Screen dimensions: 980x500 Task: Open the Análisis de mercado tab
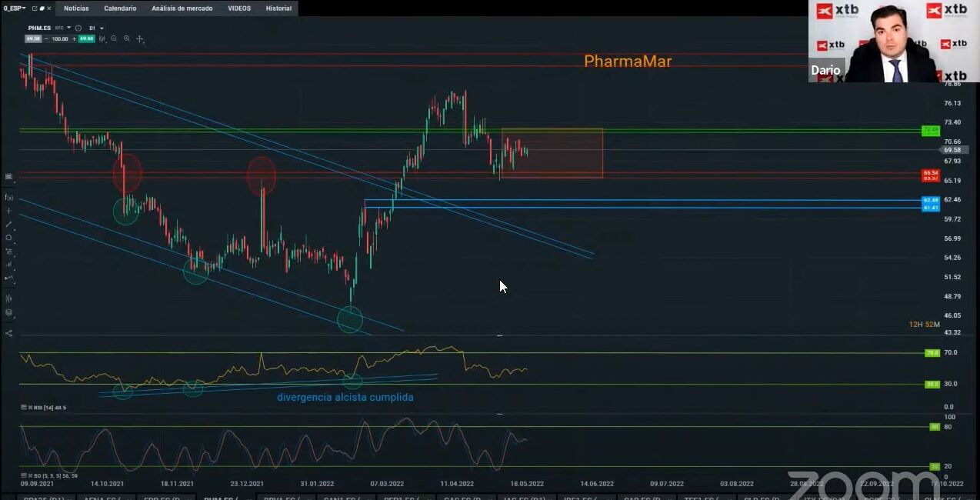[182, 8]
